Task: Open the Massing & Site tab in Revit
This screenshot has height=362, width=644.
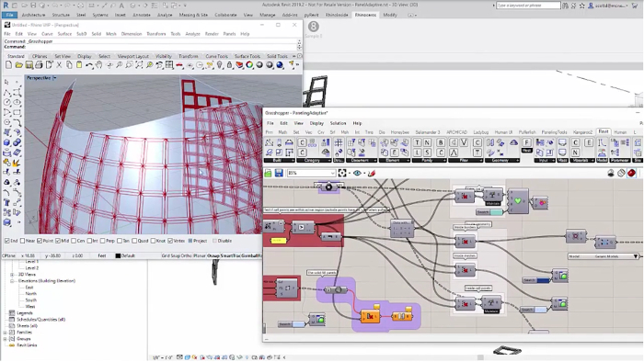Action: [193, 15]
